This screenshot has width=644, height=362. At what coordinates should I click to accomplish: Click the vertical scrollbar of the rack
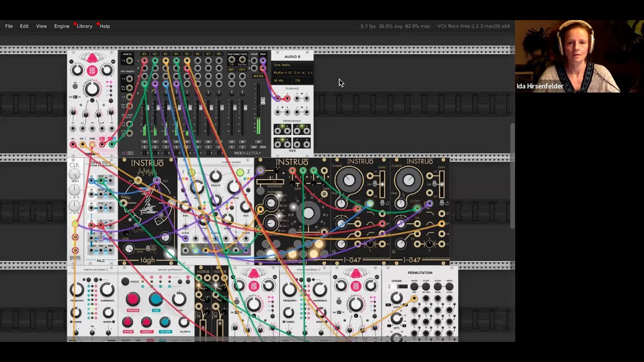[512, 176]
